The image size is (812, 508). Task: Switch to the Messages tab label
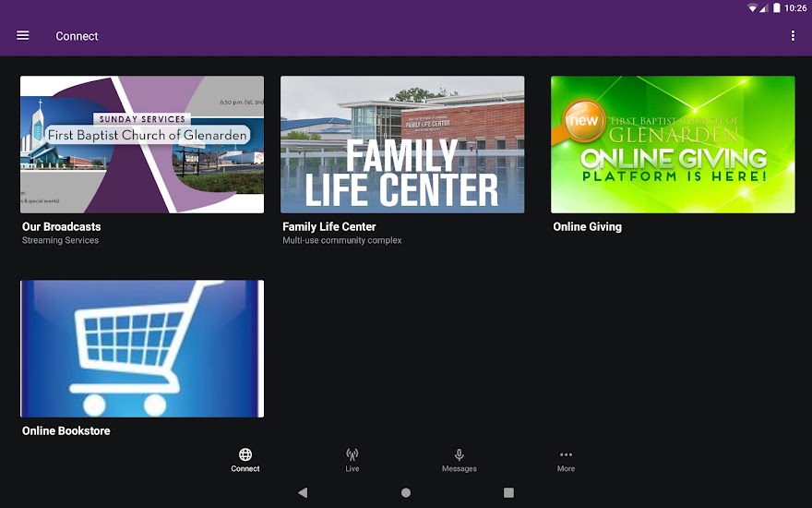pyautogui.click(x=459, y=469)
